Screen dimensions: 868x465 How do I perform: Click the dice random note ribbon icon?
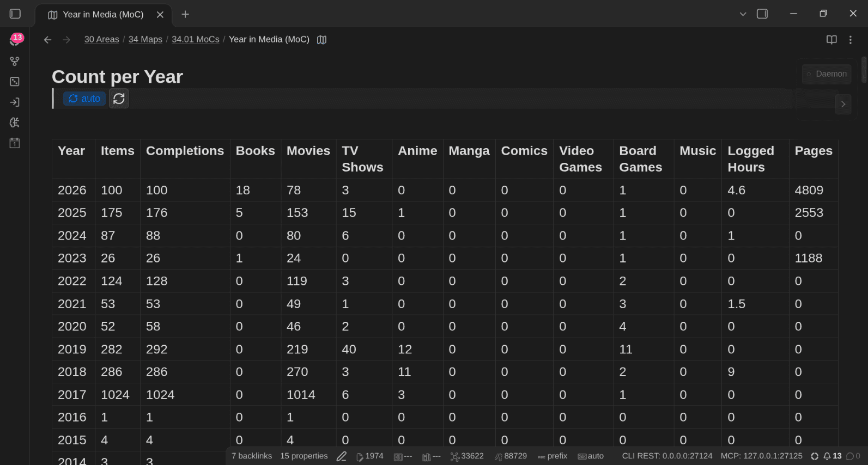coord(15,82)
